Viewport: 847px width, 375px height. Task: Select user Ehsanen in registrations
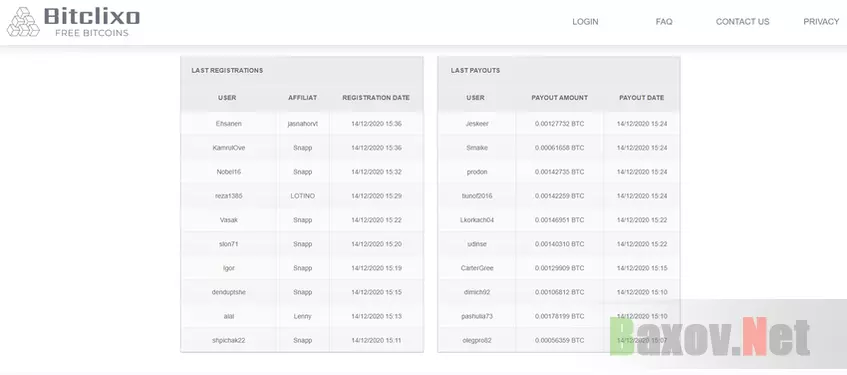tap(228, 124)
